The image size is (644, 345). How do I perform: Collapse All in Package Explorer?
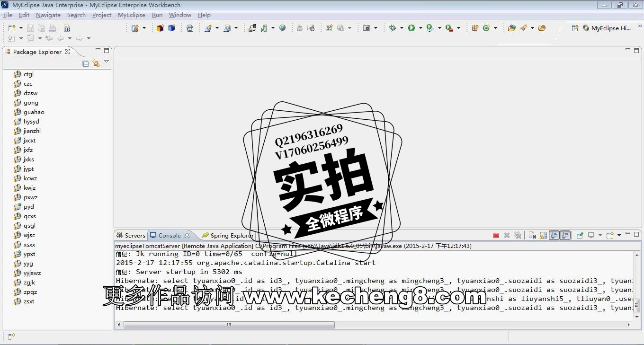coord(86,63)
